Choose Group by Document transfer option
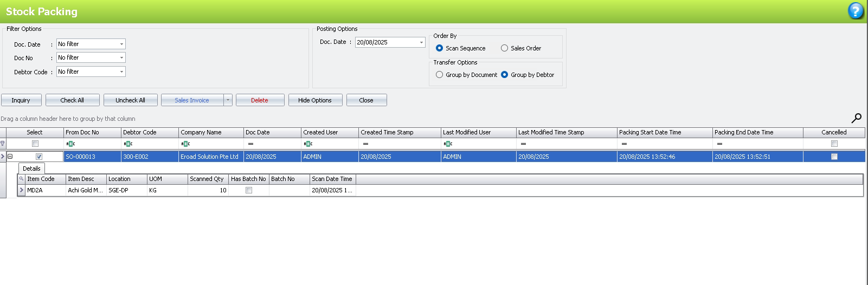868x285 pixels. 440,75
